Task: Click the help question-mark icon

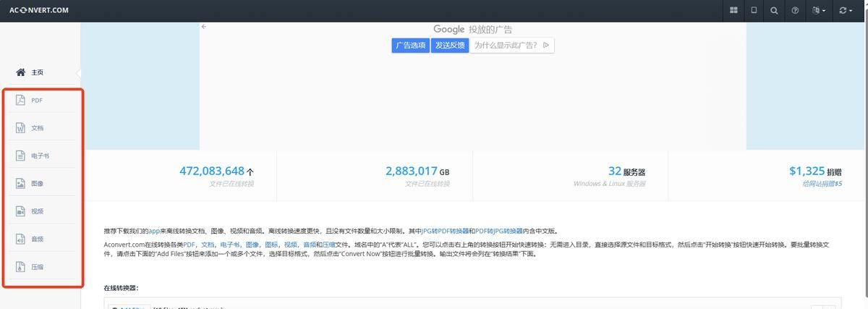Action: pyautogui.click(x=795, y=11)
